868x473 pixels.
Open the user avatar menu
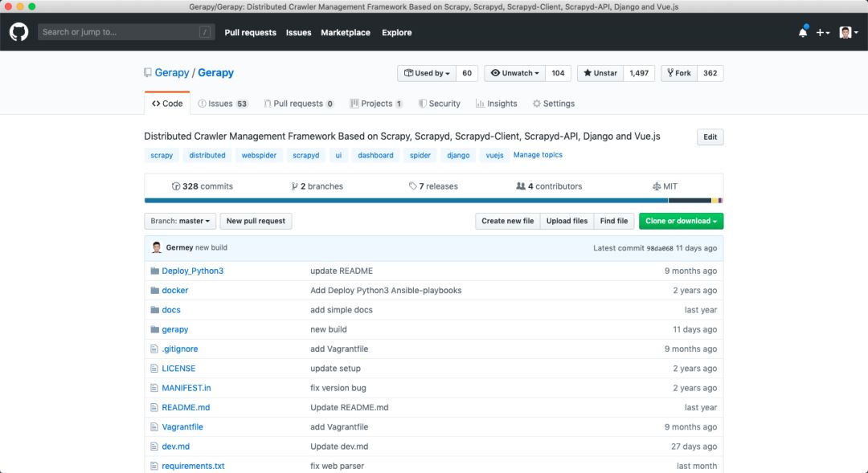pos(849,33)
